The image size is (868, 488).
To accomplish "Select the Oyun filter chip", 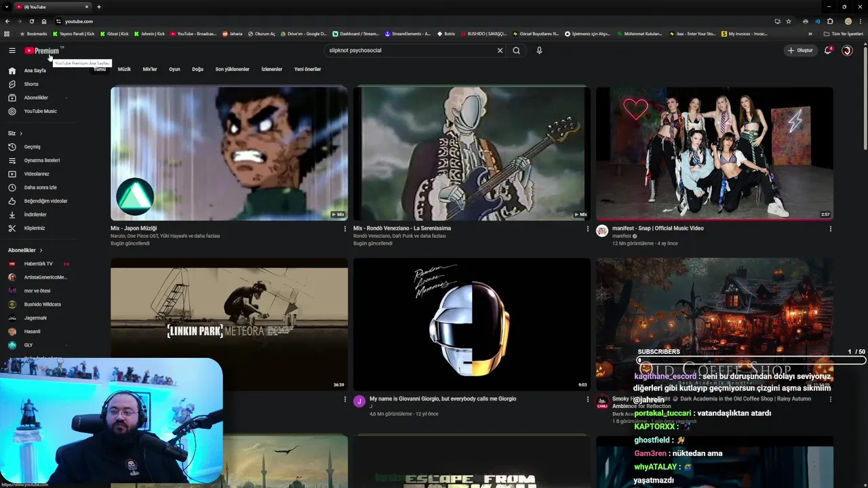I will (174, 69).
